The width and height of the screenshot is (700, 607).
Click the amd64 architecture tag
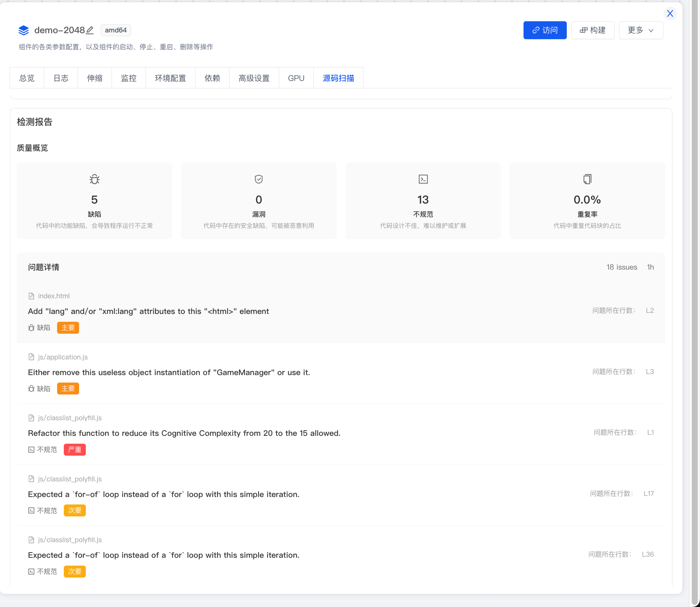[x=116, y=30]
